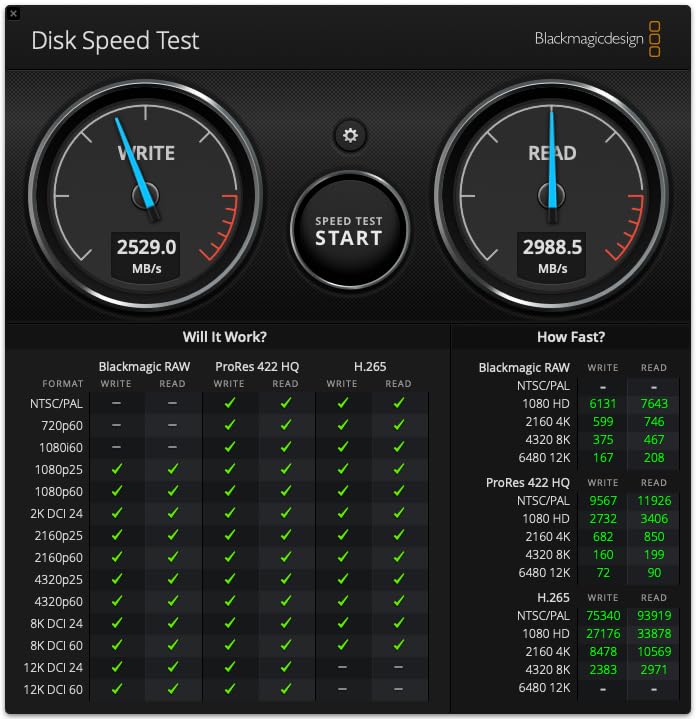Click the 4320p25 format row label
Screen dimensions: 696x719
(x=59, y=580)
